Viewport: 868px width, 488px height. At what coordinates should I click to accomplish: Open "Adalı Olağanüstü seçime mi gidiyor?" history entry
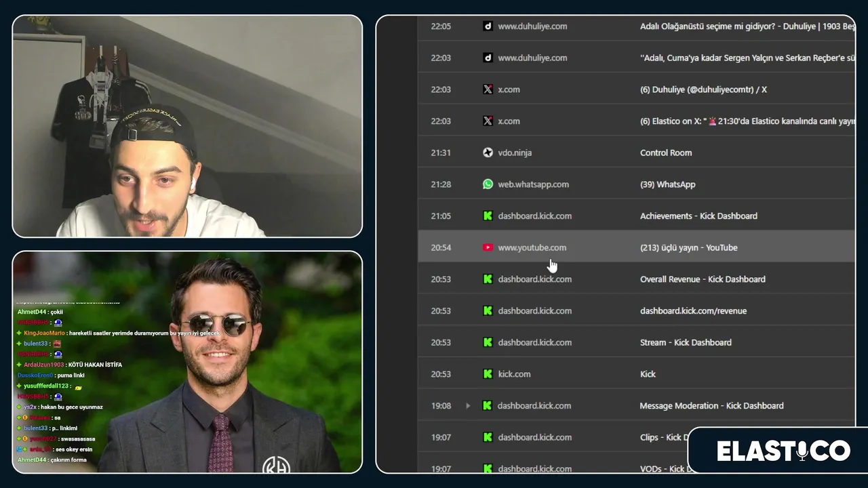tap(747, 26)
